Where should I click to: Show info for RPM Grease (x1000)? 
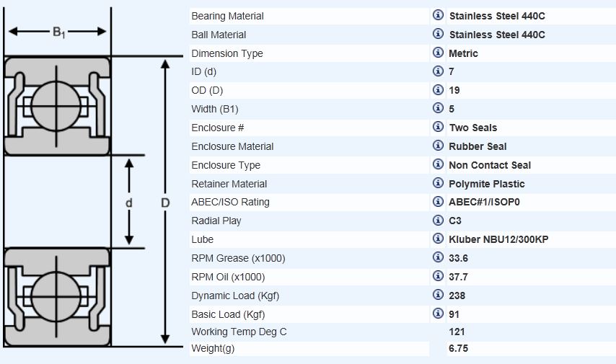(x=438, y=257)
